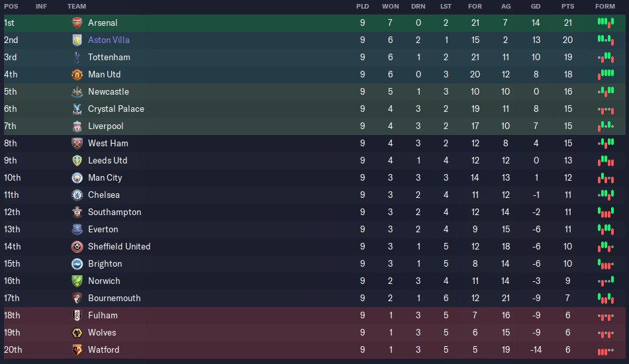Click the Aston Villa club crest
The image size is (629, 364).
click(x=77, y=40)
